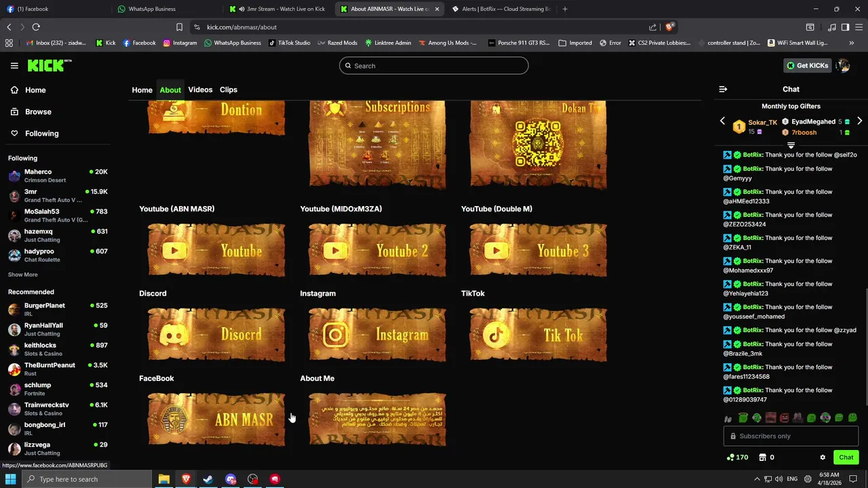Bookmark this page icon
The height and width of the screenshot is (488, 868).
pyautogui.click(x=179, y=27)
